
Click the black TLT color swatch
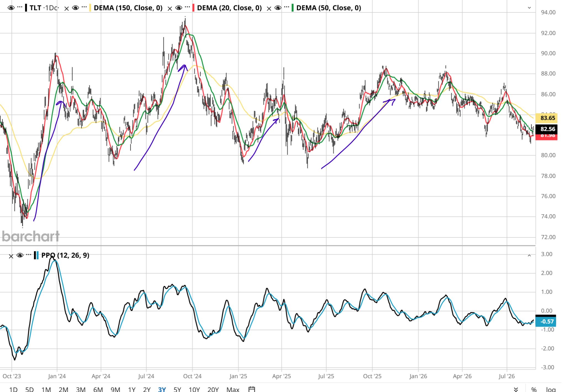click(26, 8)
